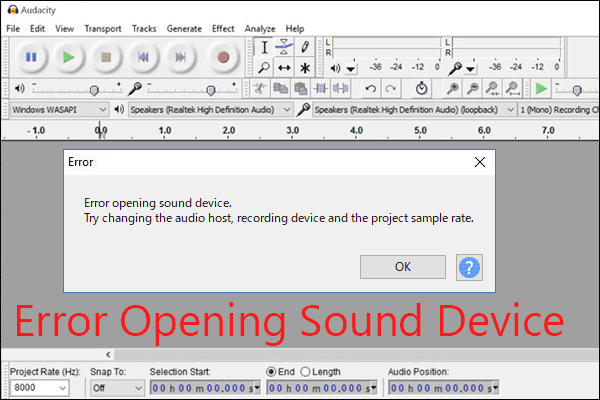Click the recording level meter bars
This screenshot has width=600, height=400.
pyautogui.click(x=506, y=47)
